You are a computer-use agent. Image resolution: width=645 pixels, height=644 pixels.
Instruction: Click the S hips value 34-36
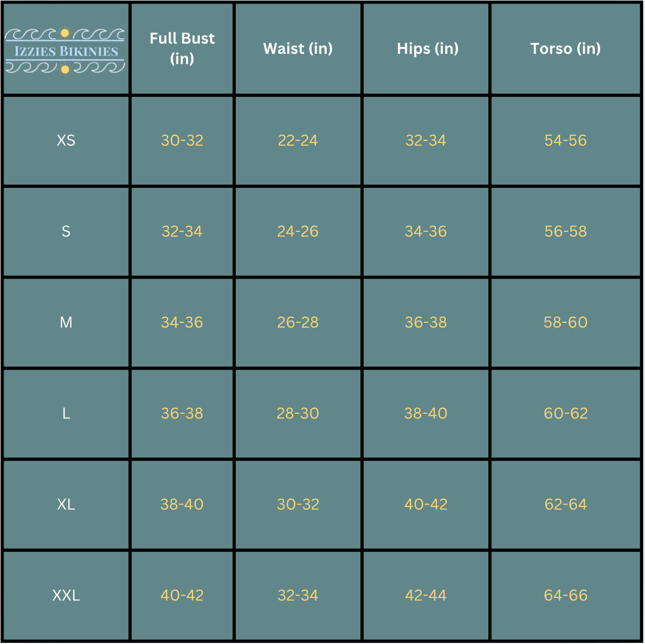[x=426, y=231]
